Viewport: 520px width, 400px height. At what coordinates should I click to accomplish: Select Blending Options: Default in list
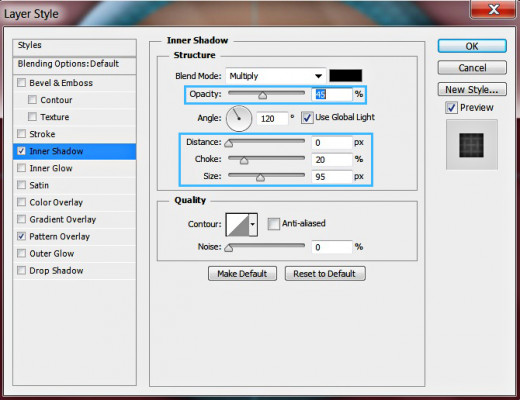74,64
